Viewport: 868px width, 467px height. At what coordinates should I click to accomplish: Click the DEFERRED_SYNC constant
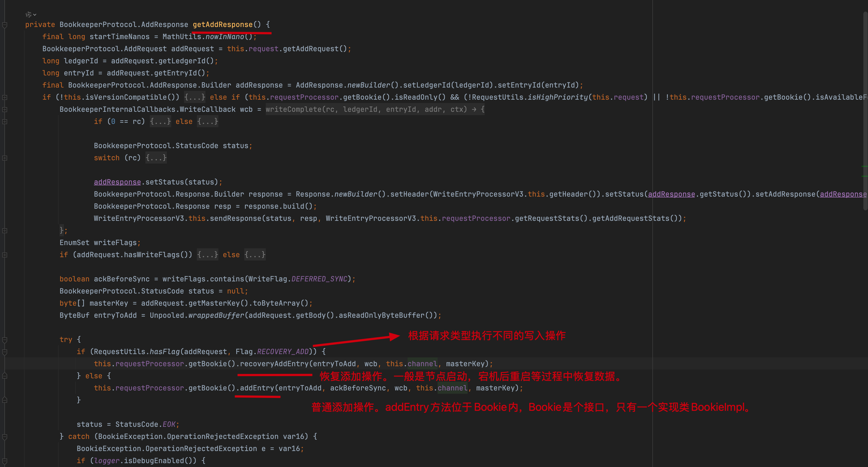click(319, 279)
